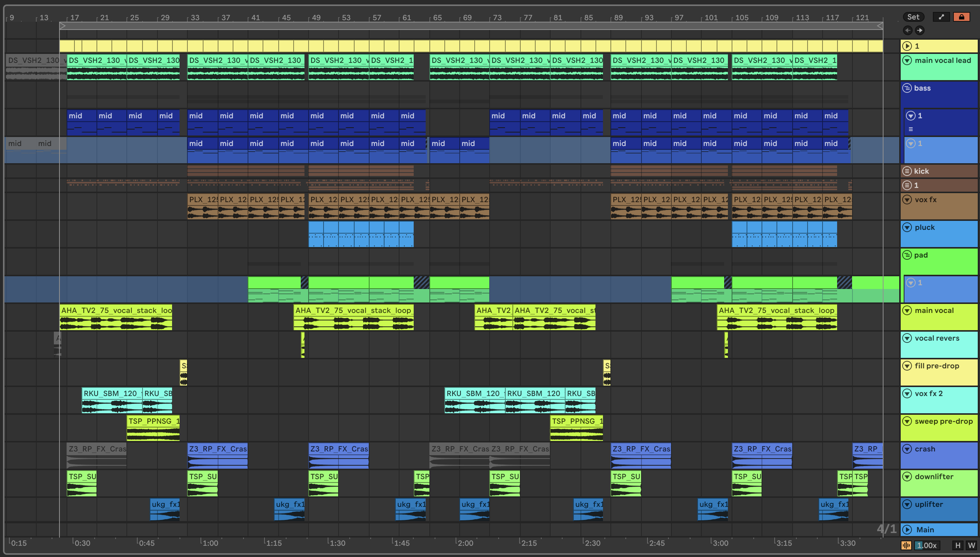
Task: Select the first blue pluck clip near bar 49
Action: click(316, 234)
